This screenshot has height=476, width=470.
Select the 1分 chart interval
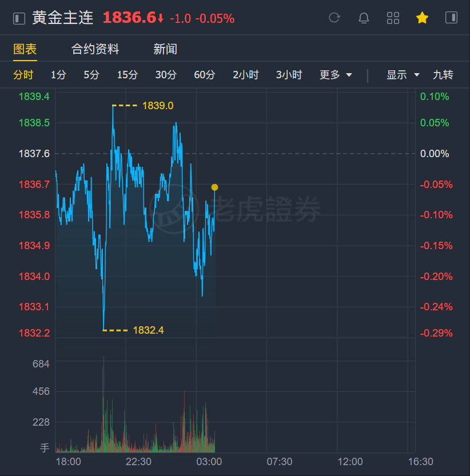[x=58, y=75]
